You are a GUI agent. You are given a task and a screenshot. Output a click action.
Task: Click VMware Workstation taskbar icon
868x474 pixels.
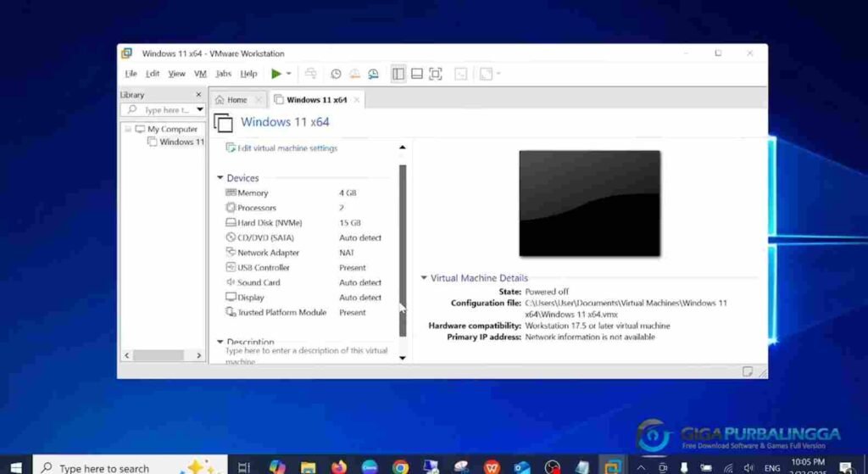(613, 468)
